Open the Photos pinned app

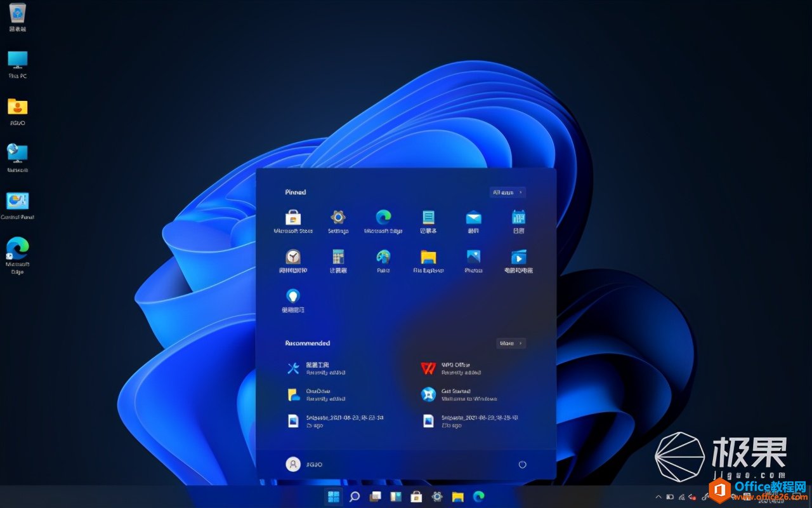tap(473, 260)
